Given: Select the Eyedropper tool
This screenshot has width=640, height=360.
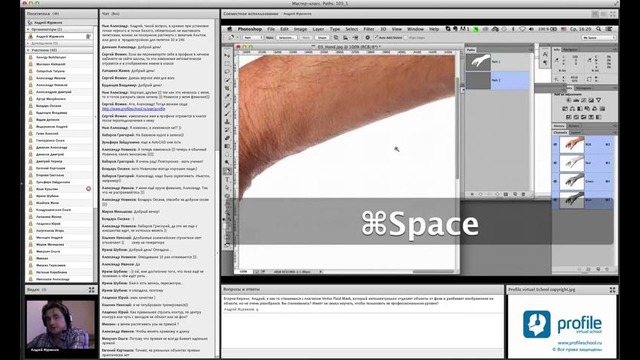Looking at the screenshot, I should (x=227, y=96).
